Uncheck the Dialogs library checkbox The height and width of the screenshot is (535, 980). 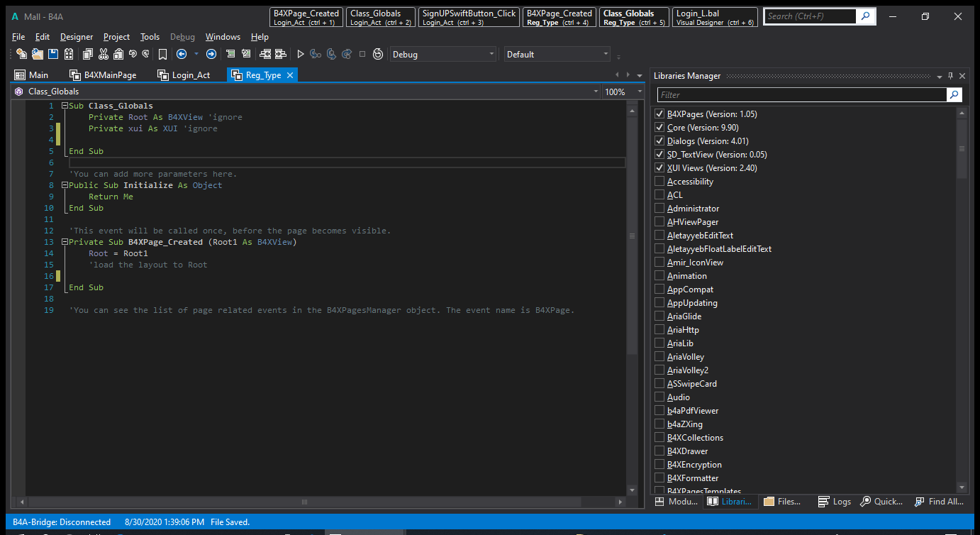tap(659, 141)
